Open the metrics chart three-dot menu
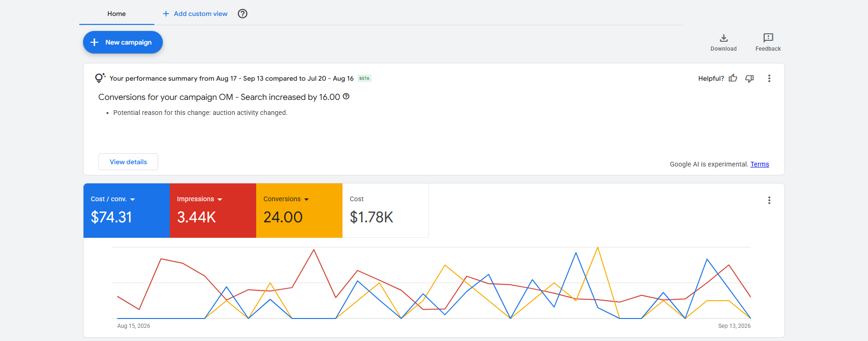Image resolution: width=868 pixels, height=341 pixels. pyautogui.click(x=769, y=200)
